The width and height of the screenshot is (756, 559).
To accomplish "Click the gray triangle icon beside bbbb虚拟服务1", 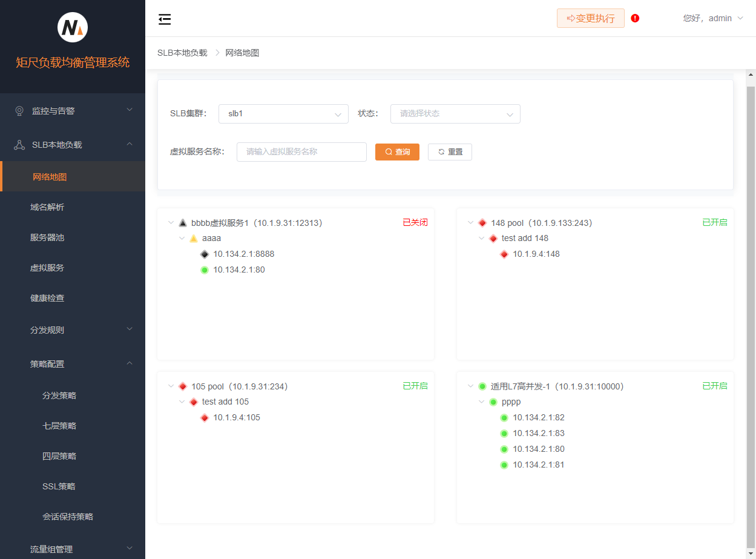I will [x=183, y=223].
